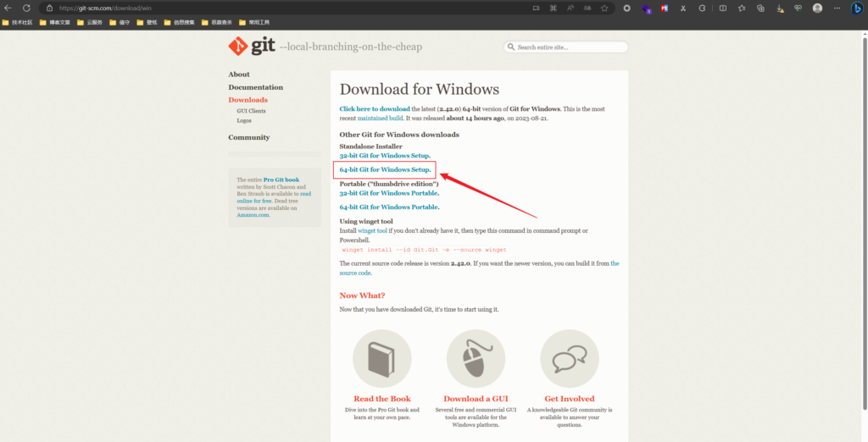Image resolution: width=868 pixels, height=442 pixels.
Task: Open the 壁纸 bookmark folder
Action: [147, 23]
